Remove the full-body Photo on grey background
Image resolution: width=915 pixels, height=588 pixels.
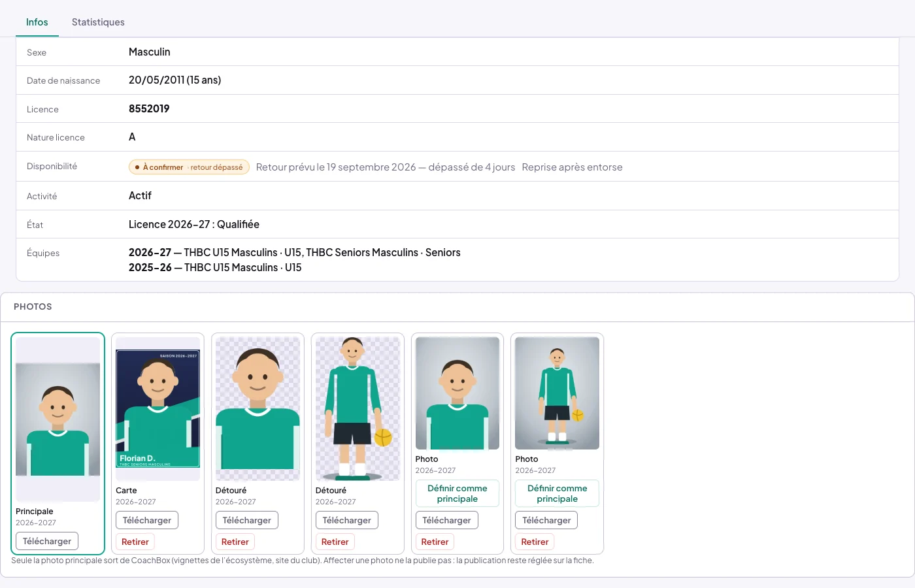(x=535, y=542)
